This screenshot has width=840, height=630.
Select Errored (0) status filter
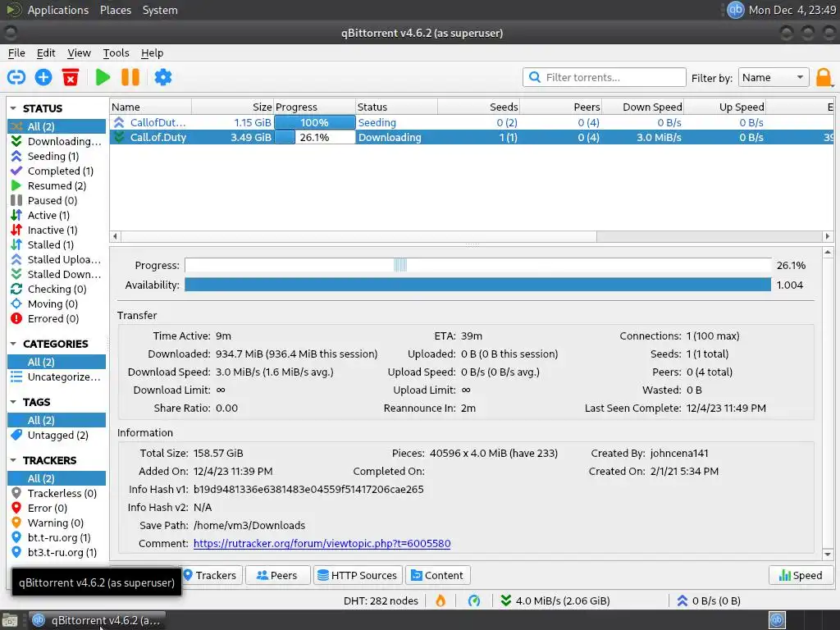tap(57, 318)
